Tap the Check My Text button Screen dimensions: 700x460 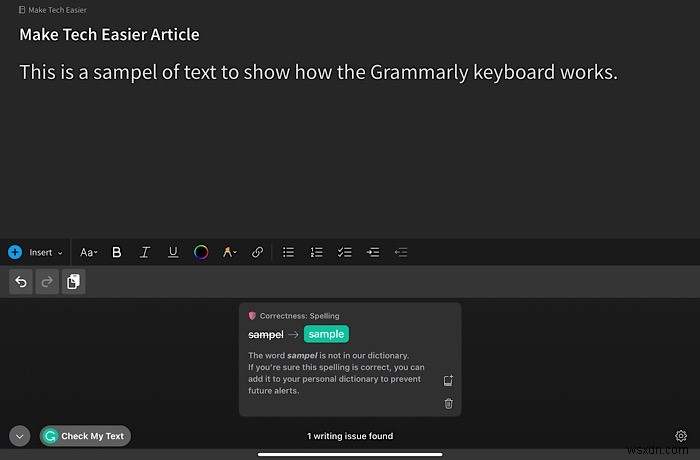click(85, 436)
